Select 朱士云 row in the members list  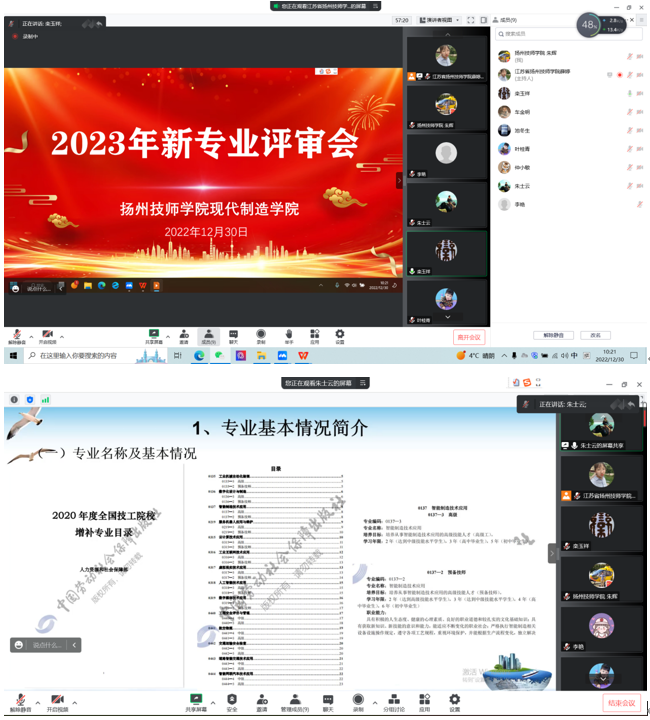pyautogui.click(x=570, y=186)
